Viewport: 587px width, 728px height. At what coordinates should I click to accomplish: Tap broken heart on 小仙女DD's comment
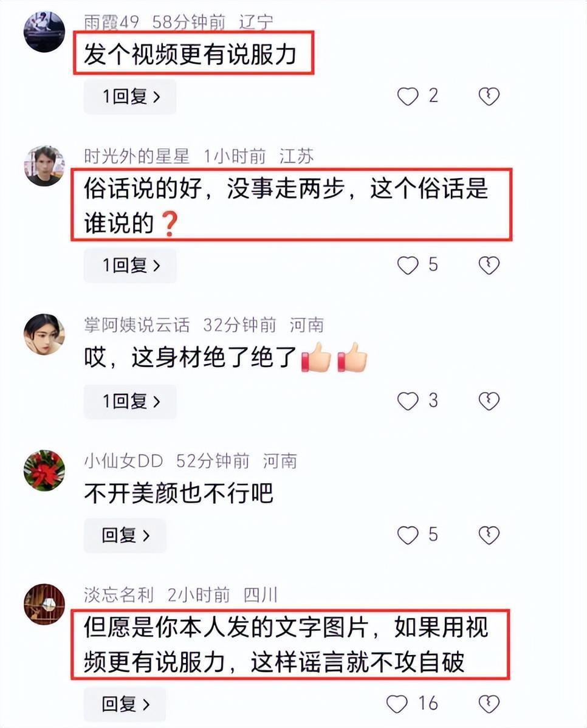[489, 535]
